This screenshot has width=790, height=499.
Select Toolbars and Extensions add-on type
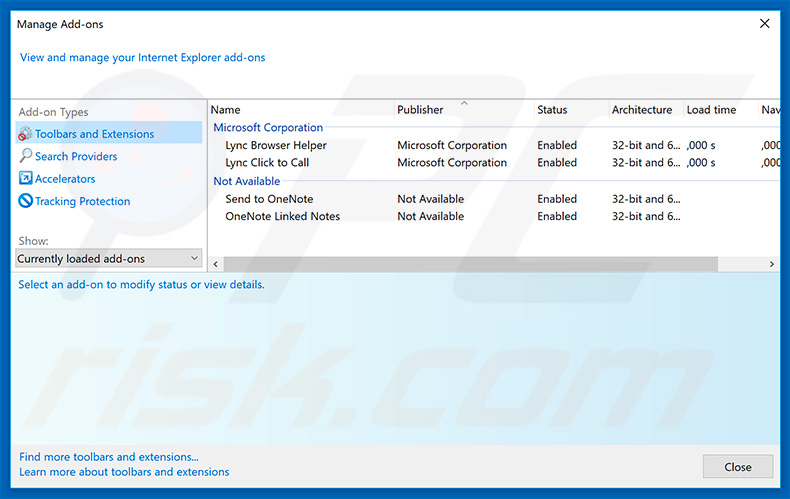click(x=109, y=134)
